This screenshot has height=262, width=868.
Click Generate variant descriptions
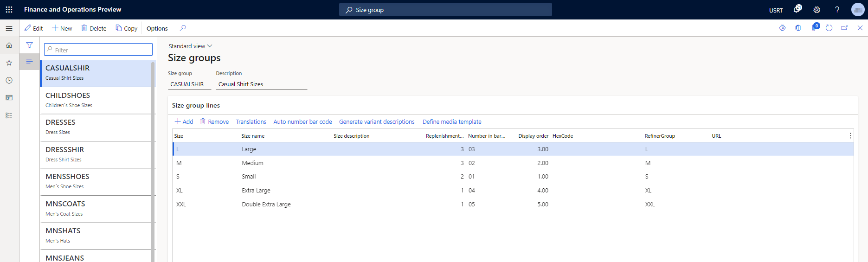(x=377, y=121)
